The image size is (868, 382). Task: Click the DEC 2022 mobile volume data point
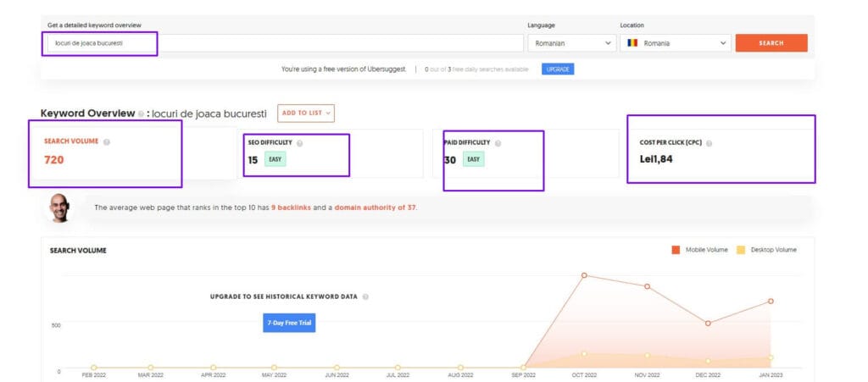[708, 324]
